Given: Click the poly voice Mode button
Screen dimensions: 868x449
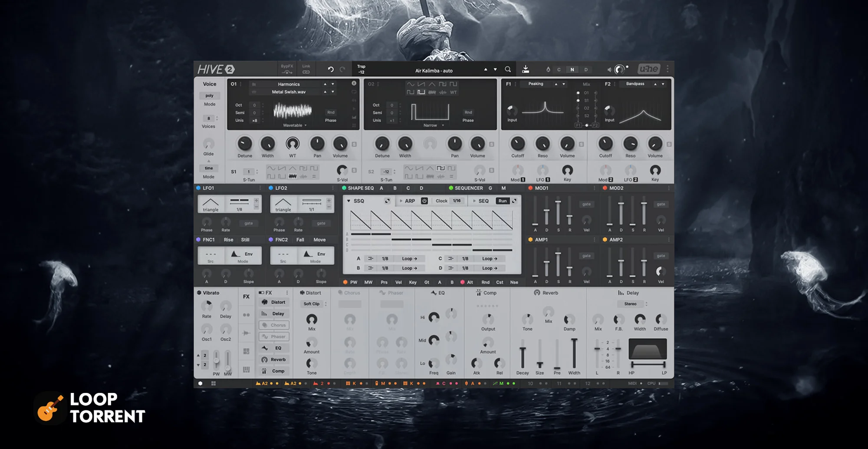Looking at the screenshot, I should click(x=210, y=96).
